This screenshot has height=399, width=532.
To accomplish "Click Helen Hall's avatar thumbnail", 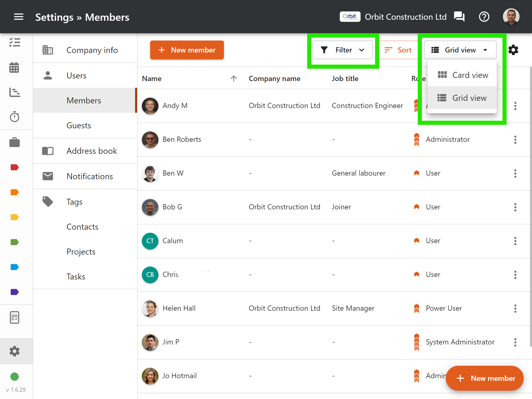I will 150,308.
